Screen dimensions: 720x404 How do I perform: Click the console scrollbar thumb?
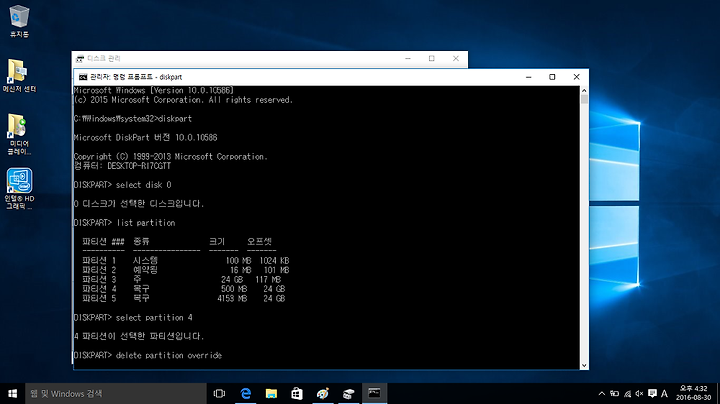click(584, 99)
